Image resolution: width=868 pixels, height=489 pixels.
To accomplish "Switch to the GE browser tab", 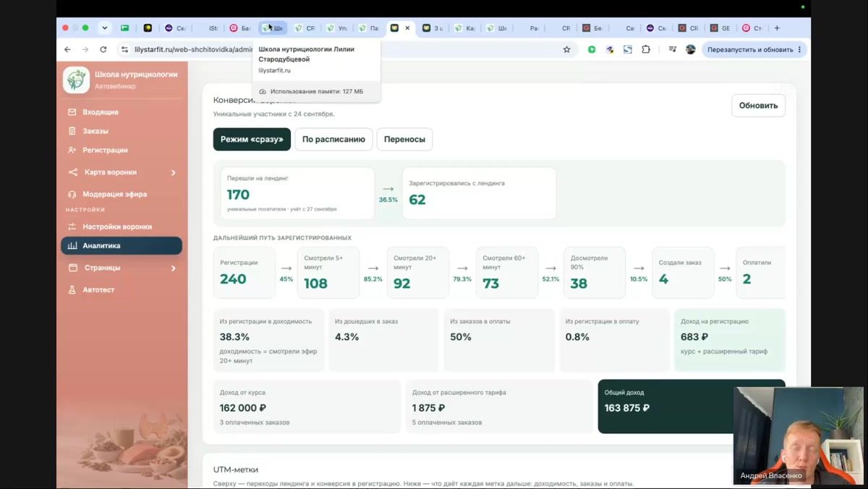I will [720, 28].
